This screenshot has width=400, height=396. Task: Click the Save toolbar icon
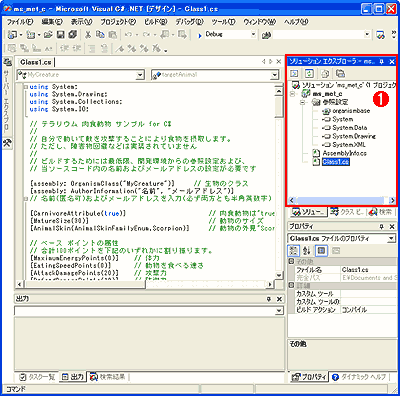(60, 35)
